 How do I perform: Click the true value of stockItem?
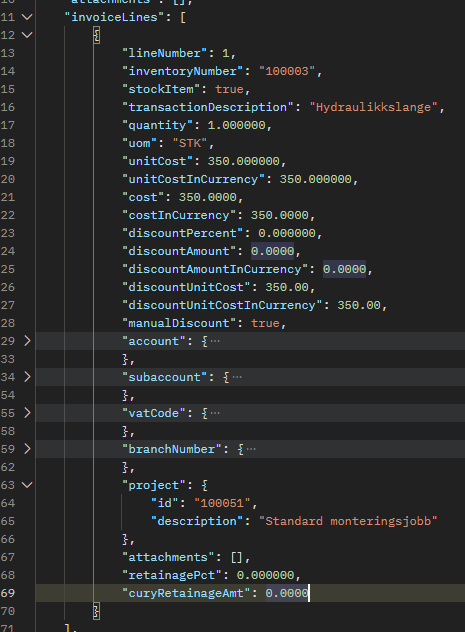[x=229, y=89]
